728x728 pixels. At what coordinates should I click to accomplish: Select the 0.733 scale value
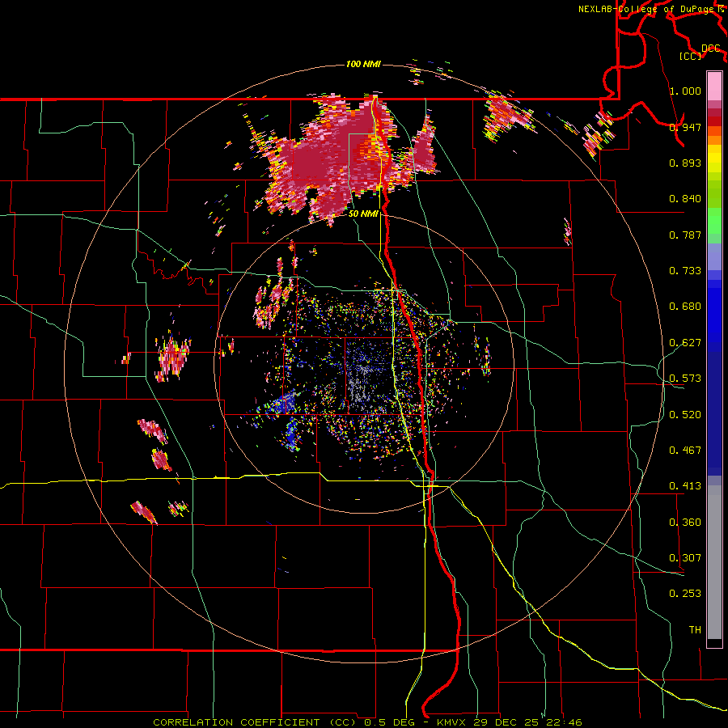(x=685, y=271)
